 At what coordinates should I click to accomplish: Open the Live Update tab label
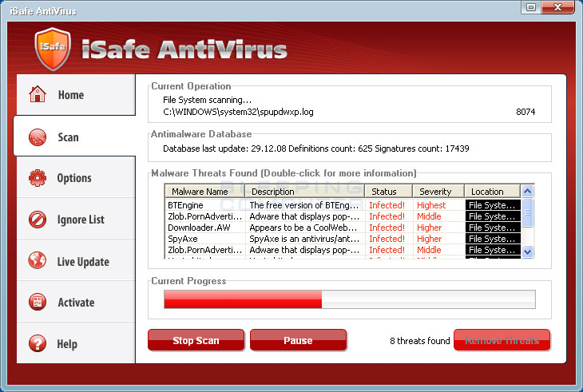pos(83,262)
